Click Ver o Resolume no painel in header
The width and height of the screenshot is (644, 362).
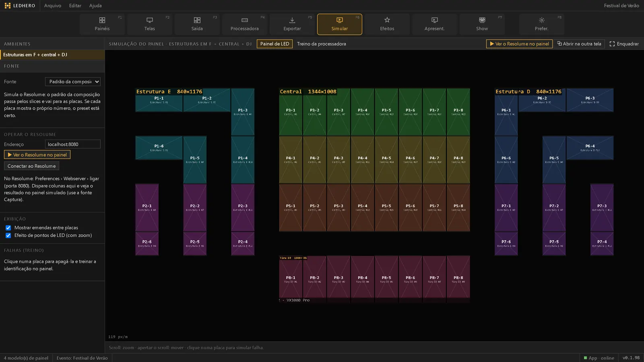pos(519,44)
